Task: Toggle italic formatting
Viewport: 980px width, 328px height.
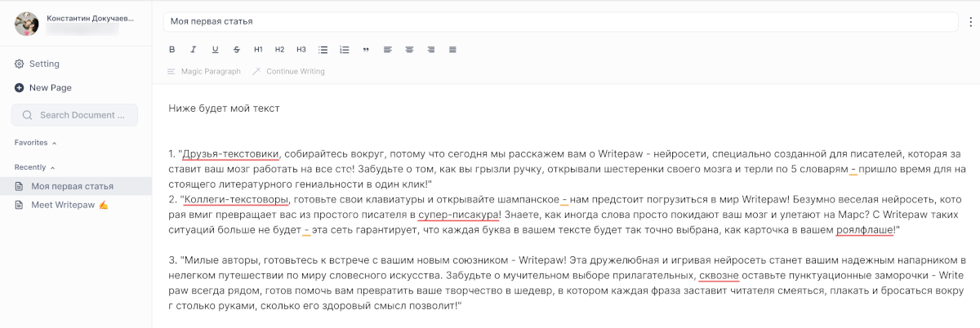Action: point(194,50)
